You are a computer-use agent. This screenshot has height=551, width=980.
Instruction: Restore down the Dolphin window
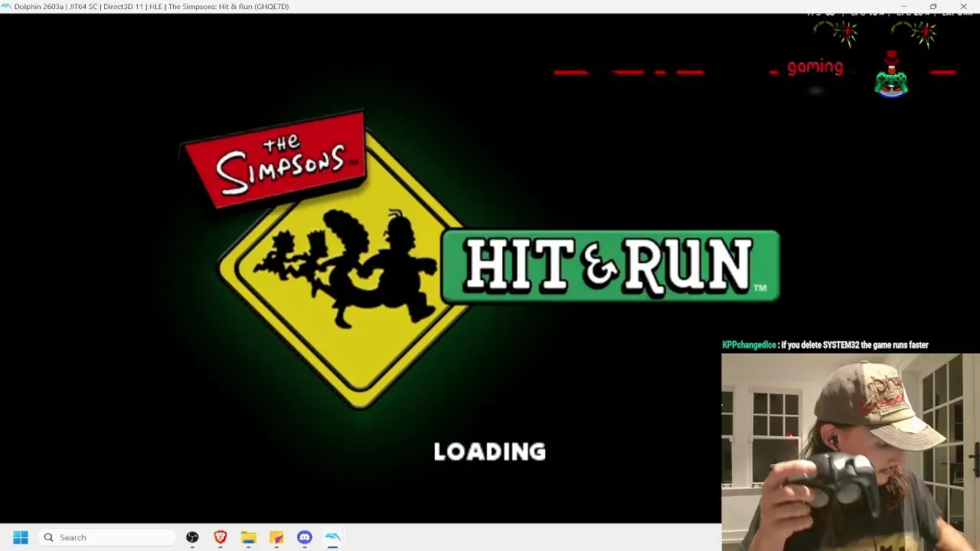click(x=933, y=6)
